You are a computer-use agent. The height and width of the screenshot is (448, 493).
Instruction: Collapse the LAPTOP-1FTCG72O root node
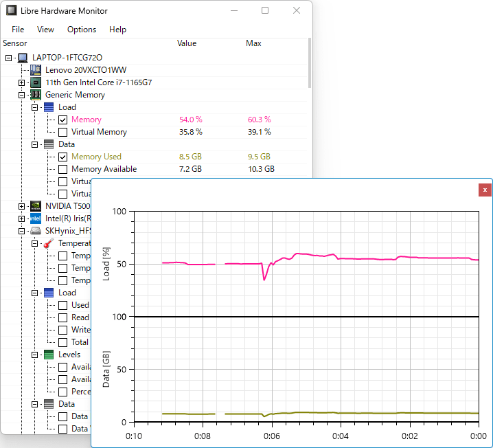8,58
